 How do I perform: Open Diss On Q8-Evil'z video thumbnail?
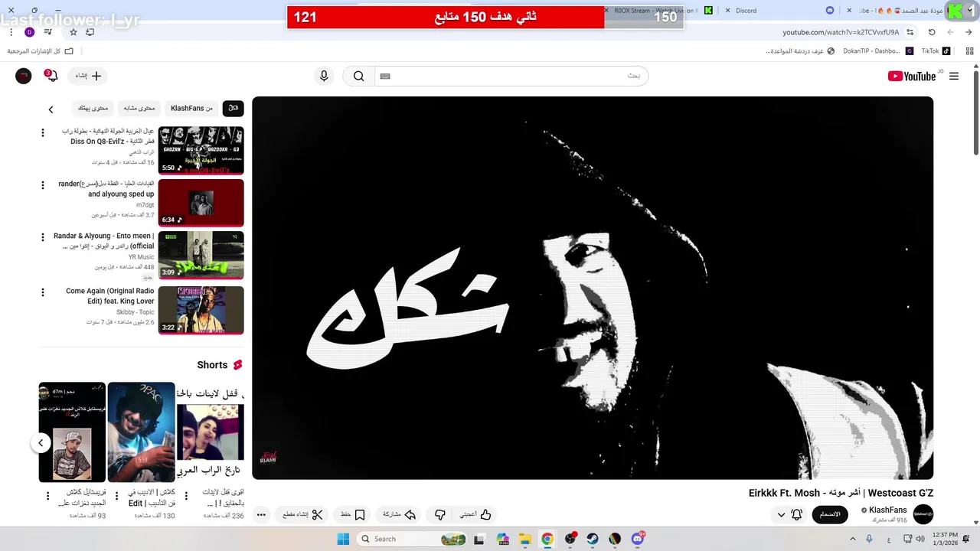point(201,150)
